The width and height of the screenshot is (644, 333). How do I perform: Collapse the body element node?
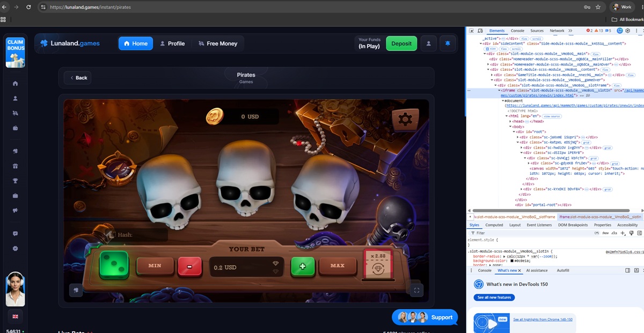tap(511, 127)
